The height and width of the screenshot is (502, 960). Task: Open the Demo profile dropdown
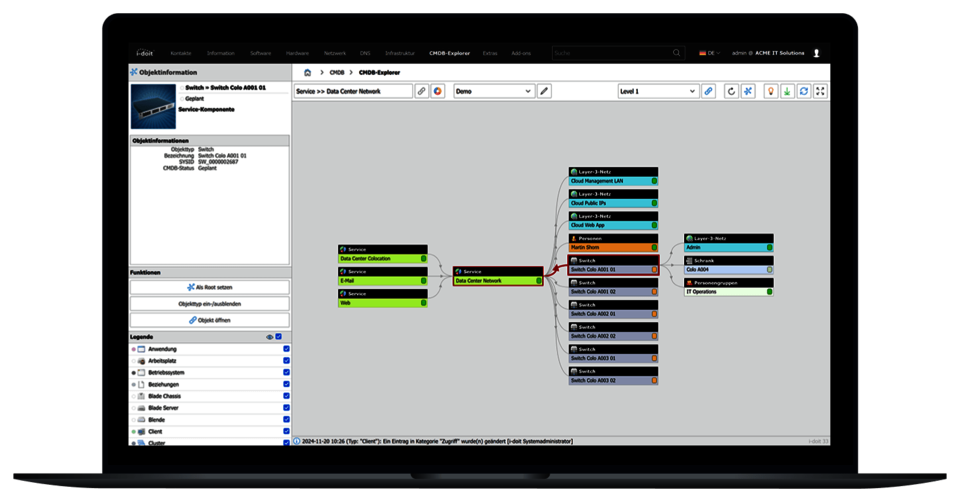point(493,91)
